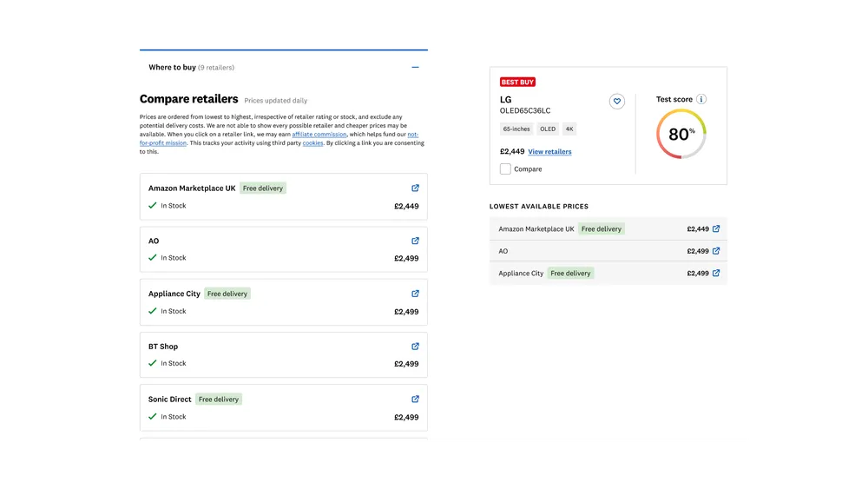
Task: Click the heart icon to save LG TV
Action: point(617,102)
